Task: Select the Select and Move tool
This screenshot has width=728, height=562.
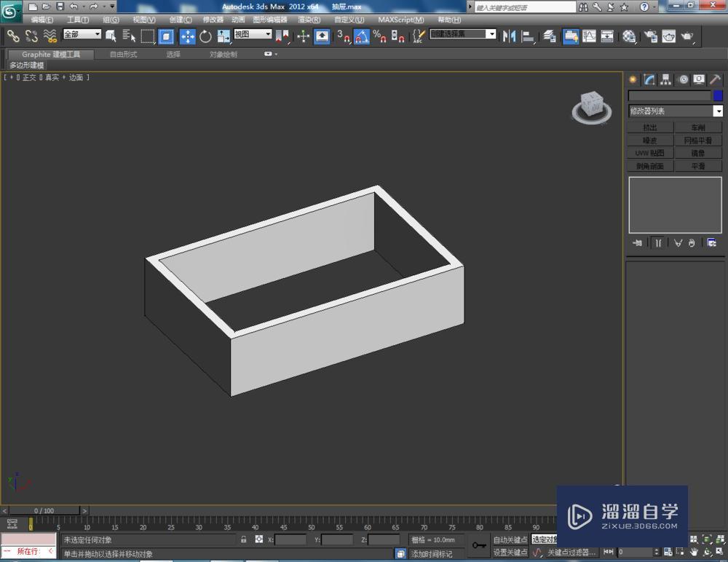Action: (x=187, y=35)
